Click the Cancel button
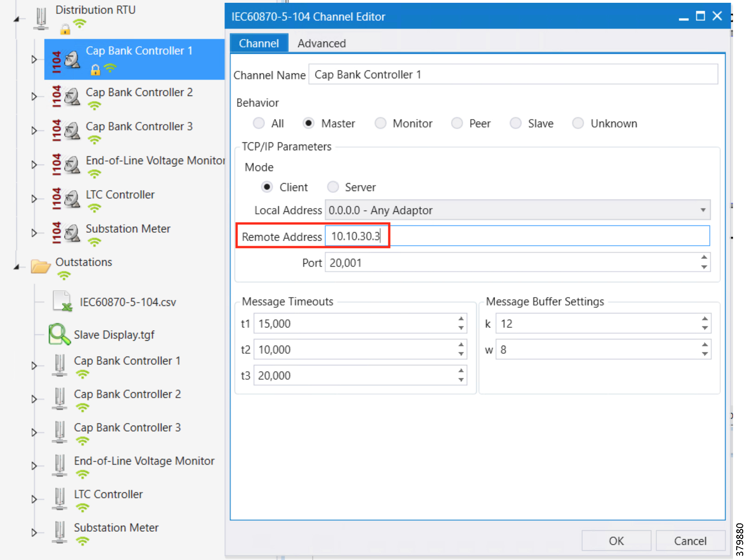 [690, 541]
